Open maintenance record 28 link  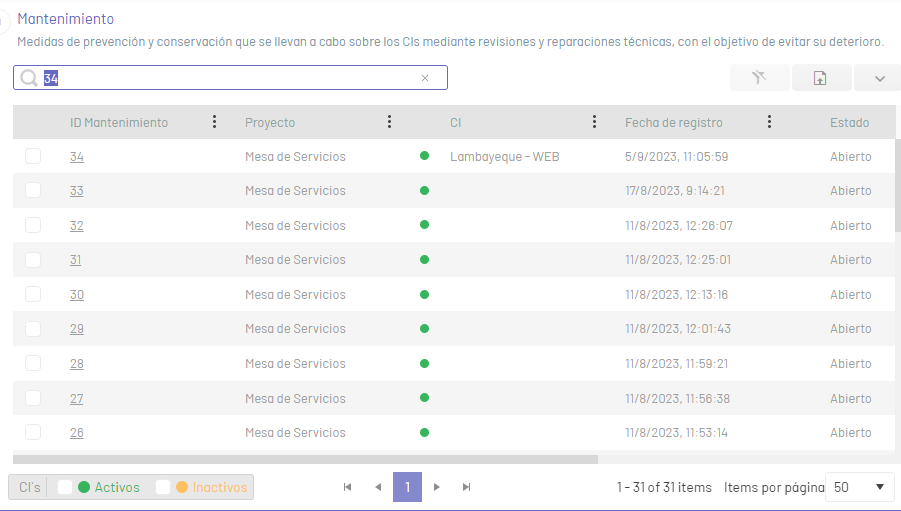click(76, 364)
